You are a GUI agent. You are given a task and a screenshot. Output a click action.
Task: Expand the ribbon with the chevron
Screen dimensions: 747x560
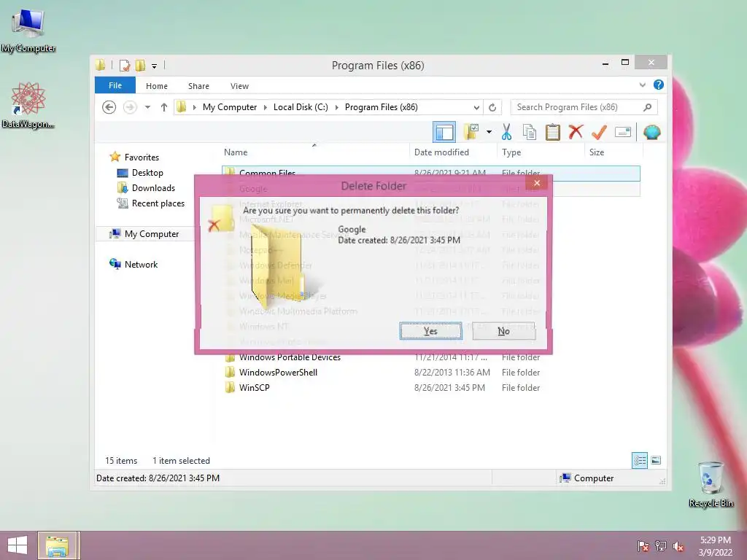(642, 85)
